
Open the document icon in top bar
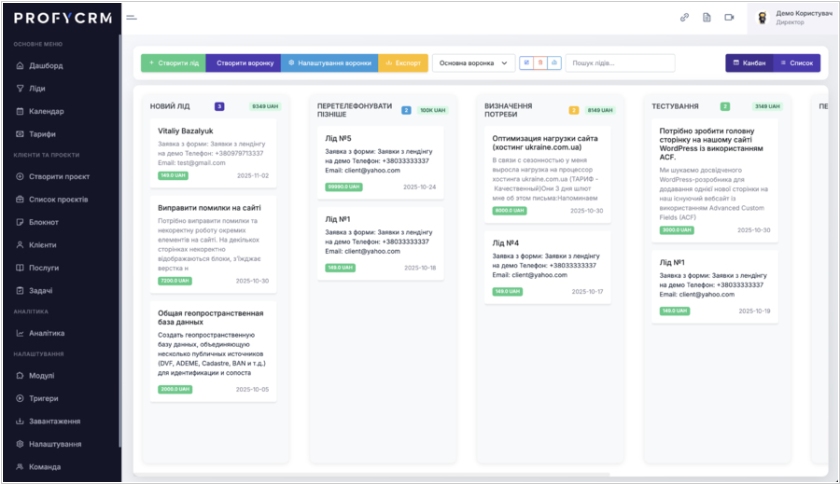706,17
